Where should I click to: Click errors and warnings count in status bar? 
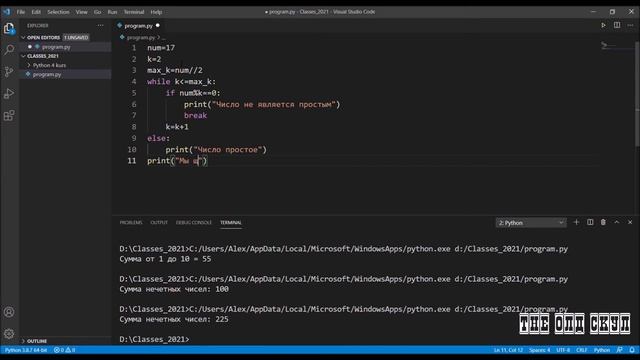(x=64, y=350)
